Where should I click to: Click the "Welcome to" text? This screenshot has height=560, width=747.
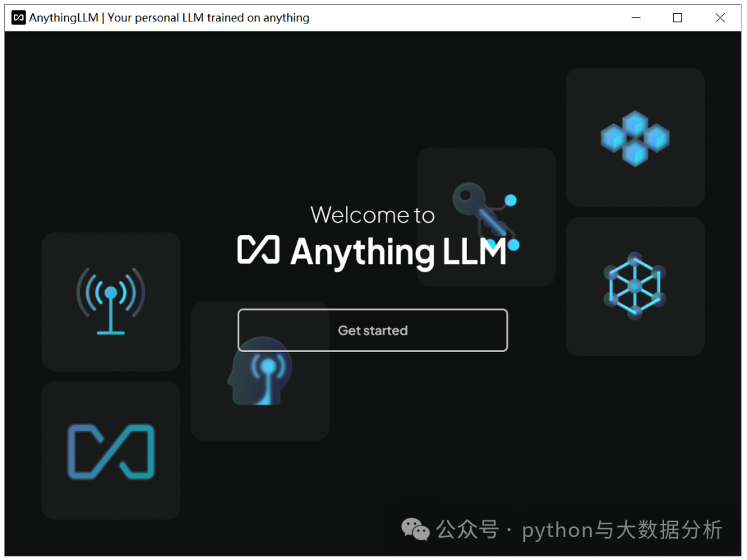point(373,215)
